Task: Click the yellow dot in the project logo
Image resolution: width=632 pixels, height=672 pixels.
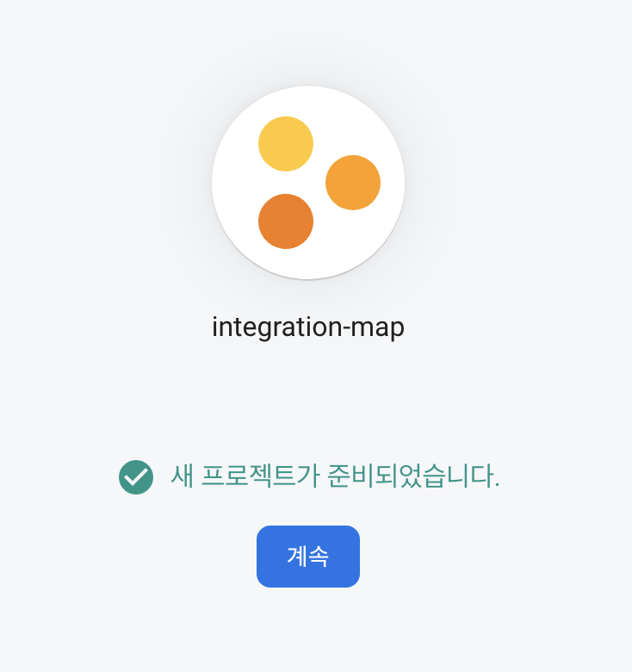Action: point(286,144)
